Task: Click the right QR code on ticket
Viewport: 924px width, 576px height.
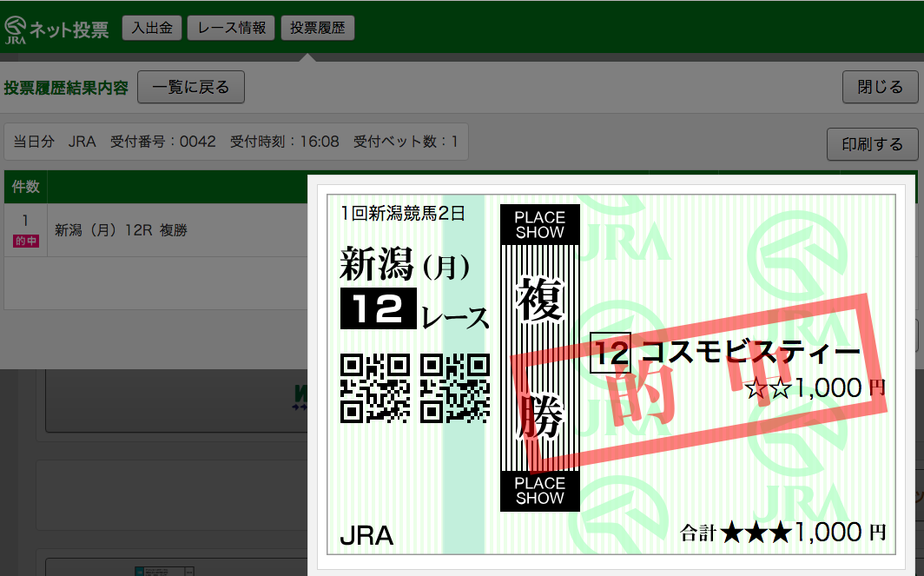Action: (455, 388)
